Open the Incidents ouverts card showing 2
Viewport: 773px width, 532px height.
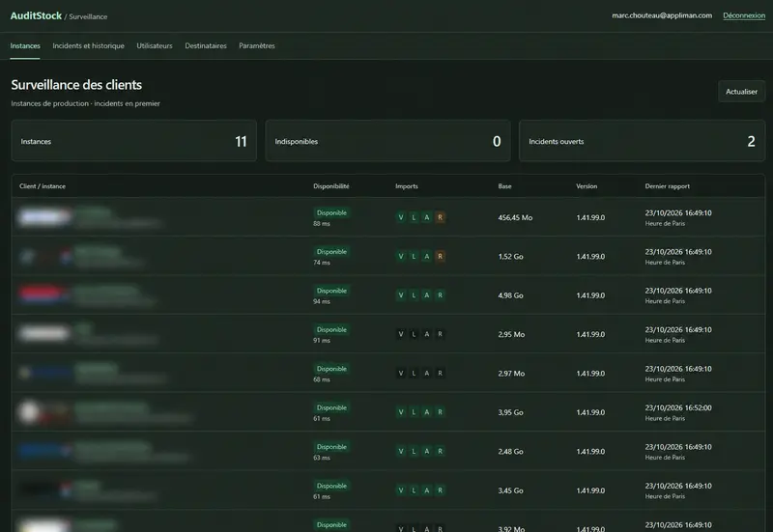[x=642, y=141]
